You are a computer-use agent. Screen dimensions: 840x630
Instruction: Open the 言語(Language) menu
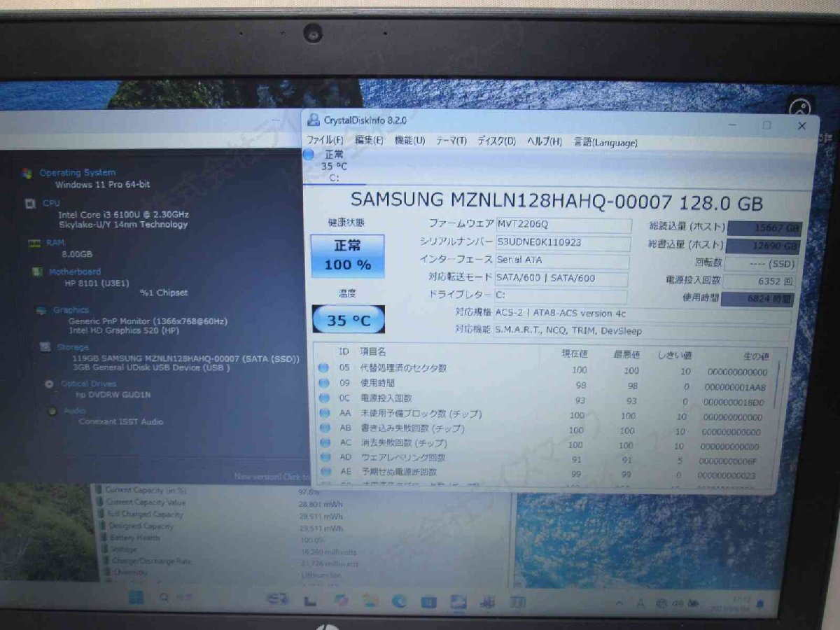tap(605, 142)
